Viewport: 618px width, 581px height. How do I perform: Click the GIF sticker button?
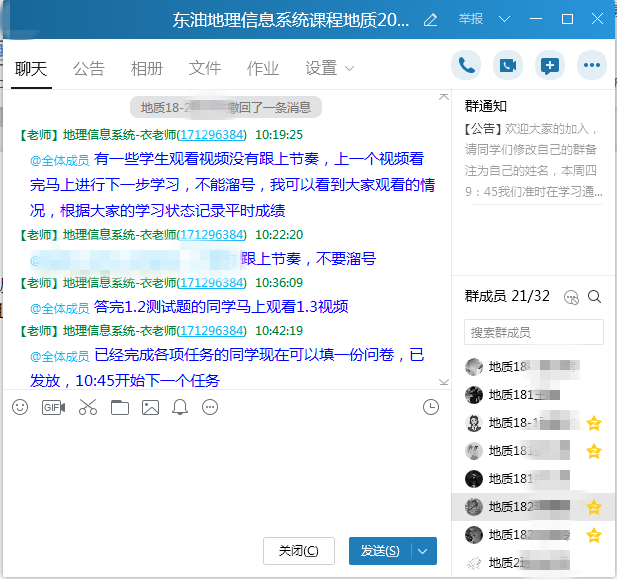tap(53, 407)
